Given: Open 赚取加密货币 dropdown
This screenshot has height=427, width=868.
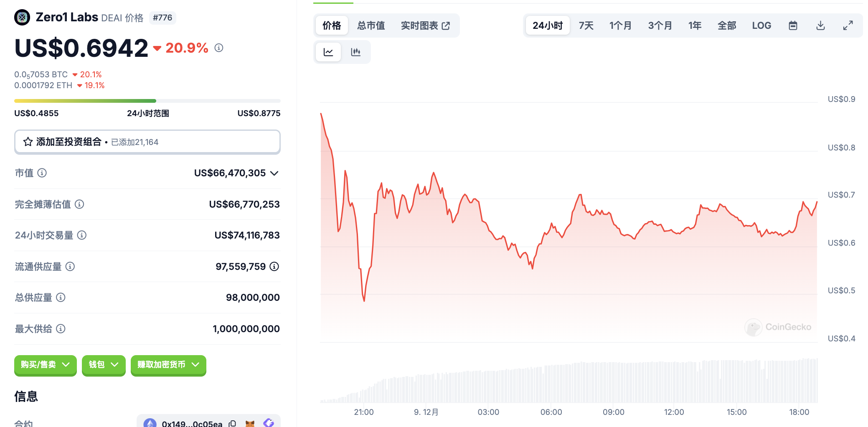Looking at the screenshot, I should (168, 365).
